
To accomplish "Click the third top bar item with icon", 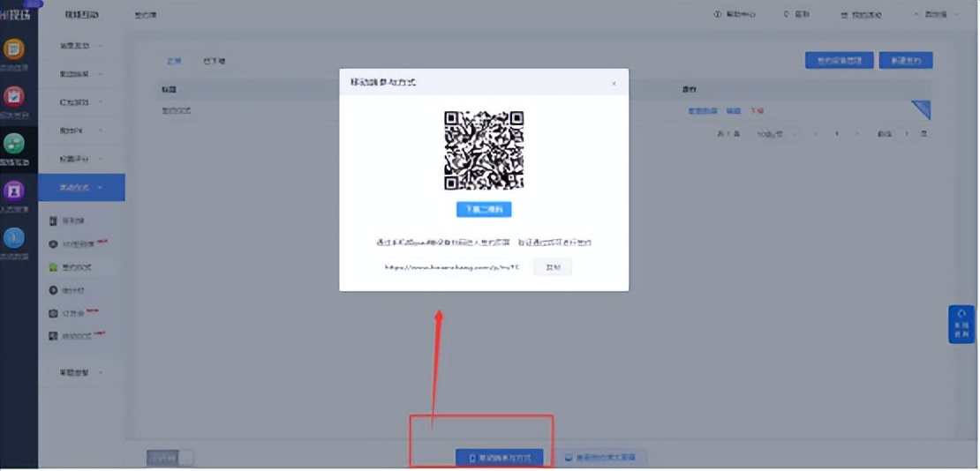I will tap(859, 14).
